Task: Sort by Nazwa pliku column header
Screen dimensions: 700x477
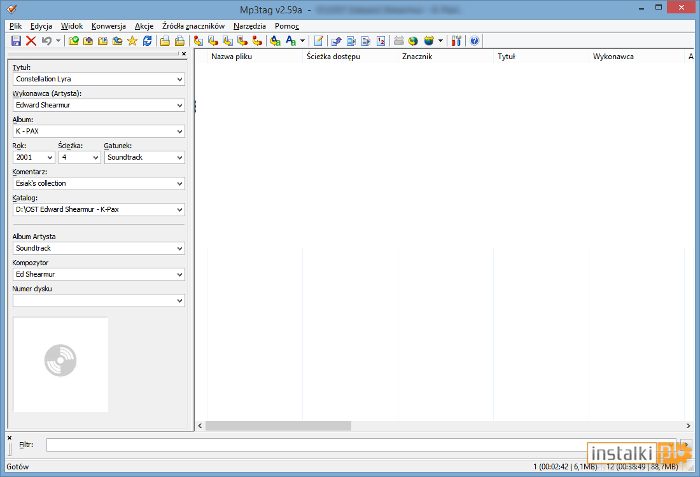Action: point(255,56)
